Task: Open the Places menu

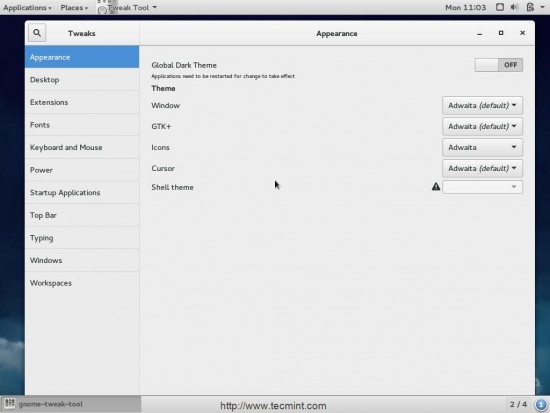Action: 74,7
